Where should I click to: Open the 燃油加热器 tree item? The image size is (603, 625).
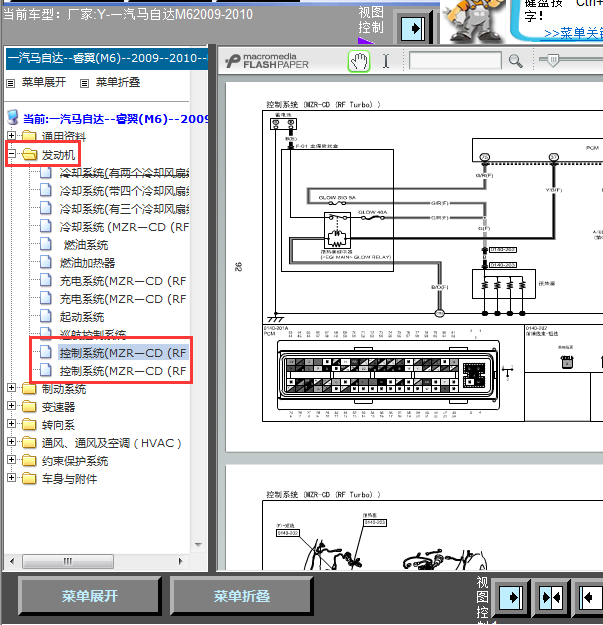click(87, 263)
